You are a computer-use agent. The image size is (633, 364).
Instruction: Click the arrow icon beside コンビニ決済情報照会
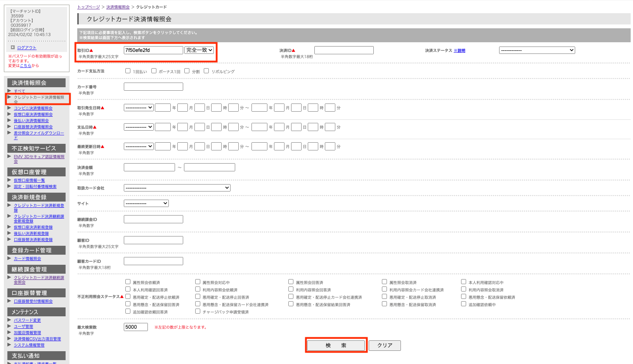click(9, 108)
